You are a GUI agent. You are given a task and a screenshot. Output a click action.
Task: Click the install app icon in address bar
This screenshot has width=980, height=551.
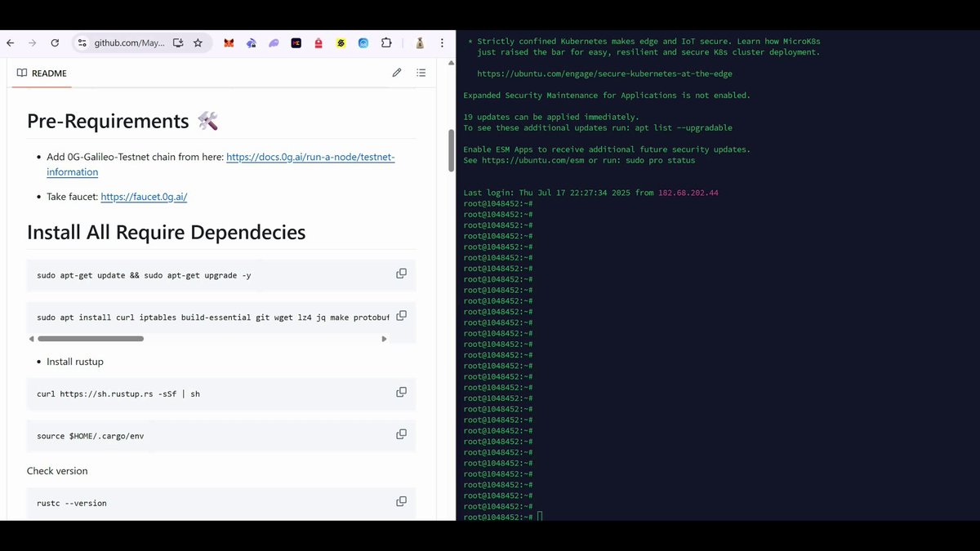[x=178, y=42]
